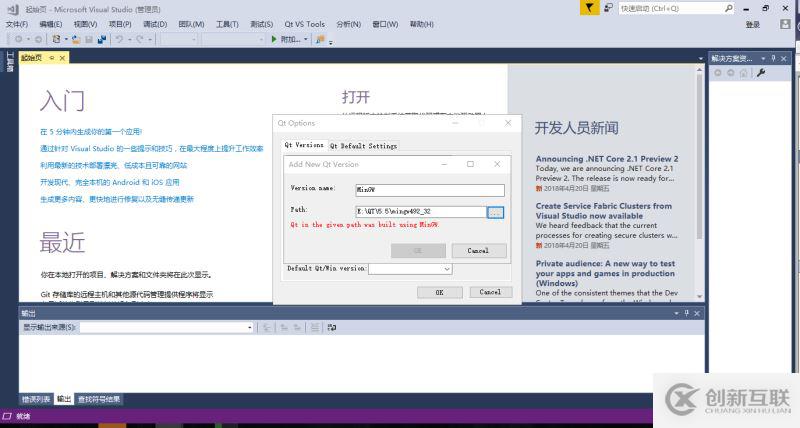Click the browse '...' button for Path

pyautogui.click(x=495, y=212)
